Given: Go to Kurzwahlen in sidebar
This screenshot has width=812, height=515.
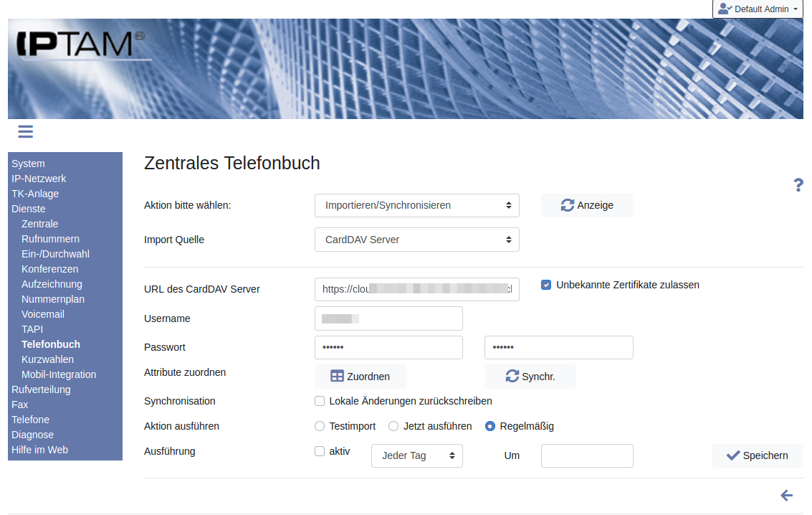Looking at the screenshot, I should [47, 359].
